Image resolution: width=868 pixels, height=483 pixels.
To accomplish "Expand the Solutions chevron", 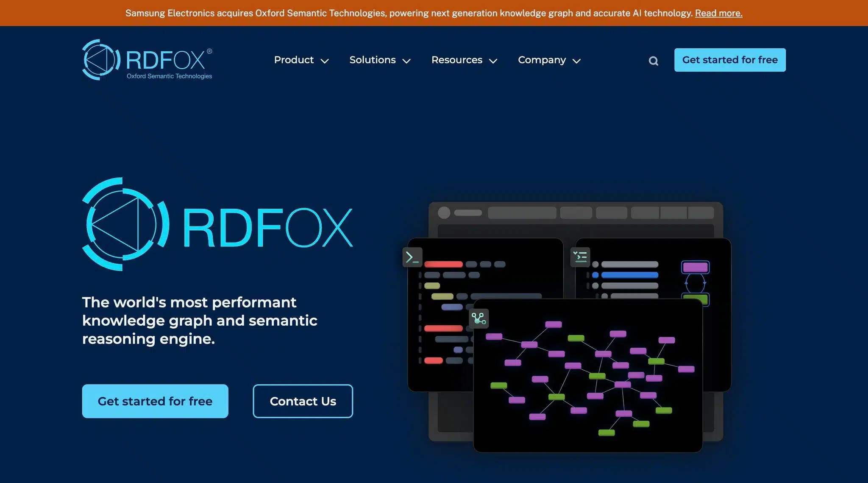I will coord(406,61).
